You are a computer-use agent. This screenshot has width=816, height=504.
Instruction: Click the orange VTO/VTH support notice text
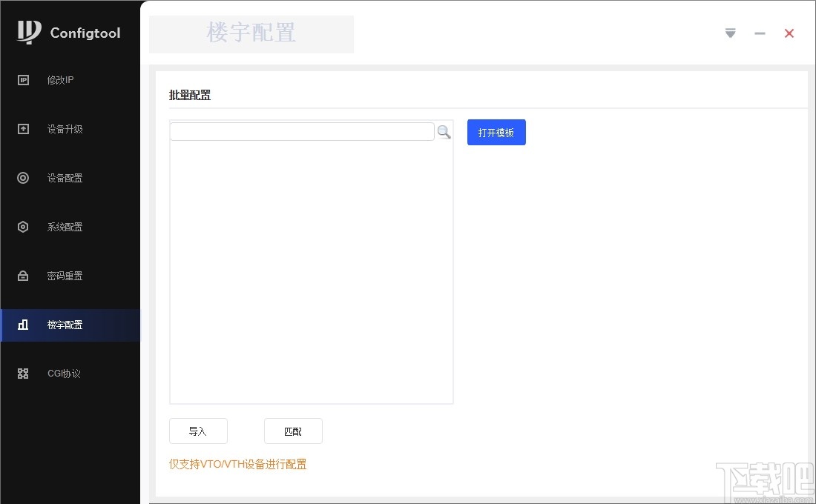(x=238, y=464)
